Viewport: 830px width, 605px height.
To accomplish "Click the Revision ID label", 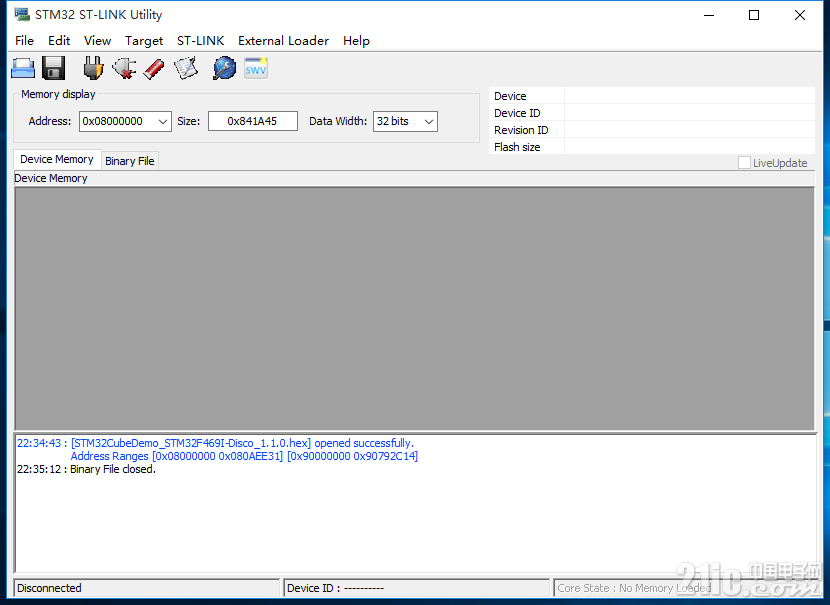I will point(521,130).
